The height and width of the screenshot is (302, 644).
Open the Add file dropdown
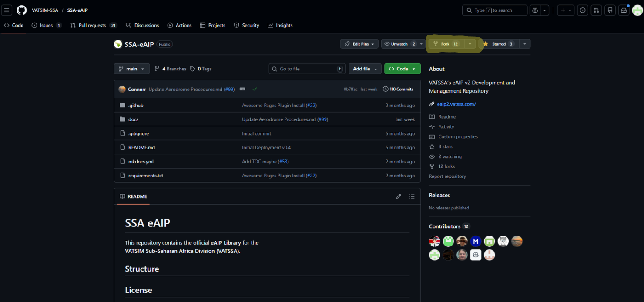coord(365,69)
